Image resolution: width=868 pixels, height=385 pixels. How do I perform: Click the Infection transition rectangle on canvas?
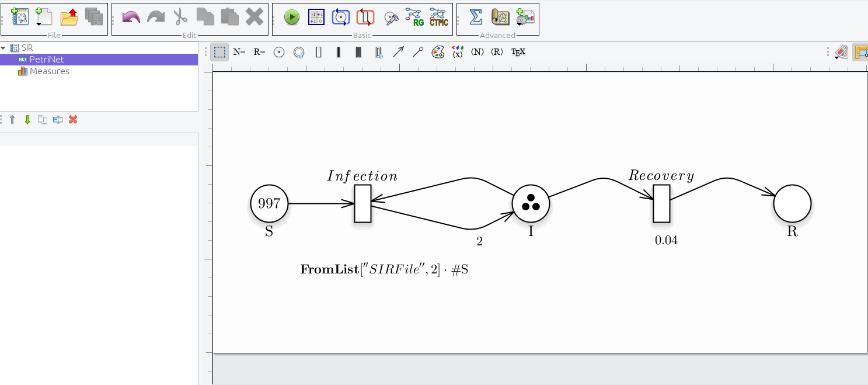362,203
